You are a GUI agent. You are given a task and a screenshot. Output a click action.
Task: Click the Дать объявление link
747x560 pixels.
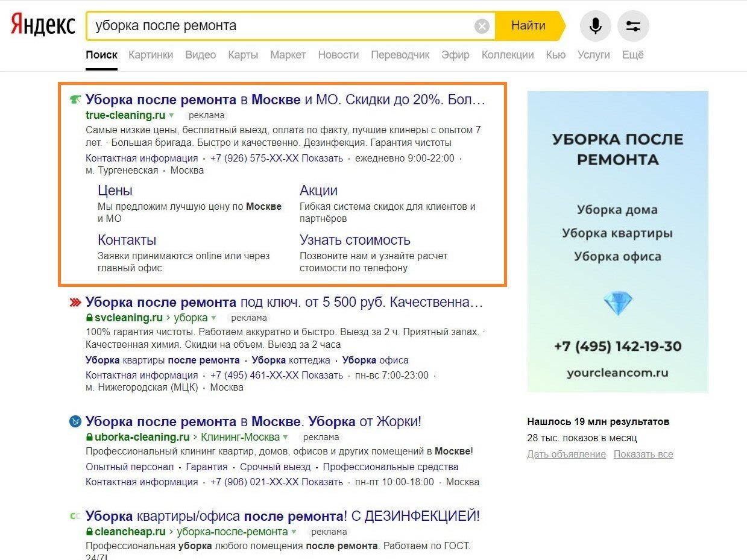567,455
